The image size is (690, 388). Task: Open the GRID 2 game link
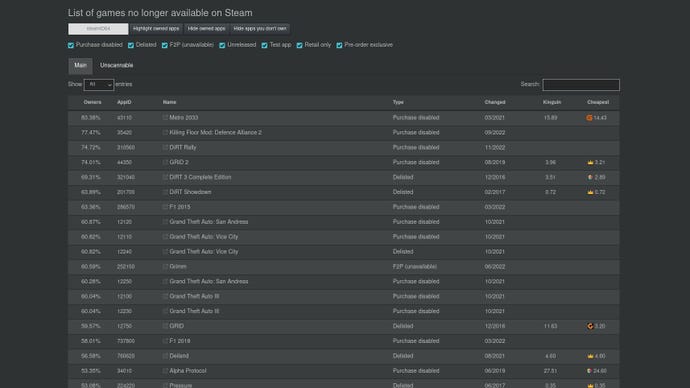(x=179, y=162)
